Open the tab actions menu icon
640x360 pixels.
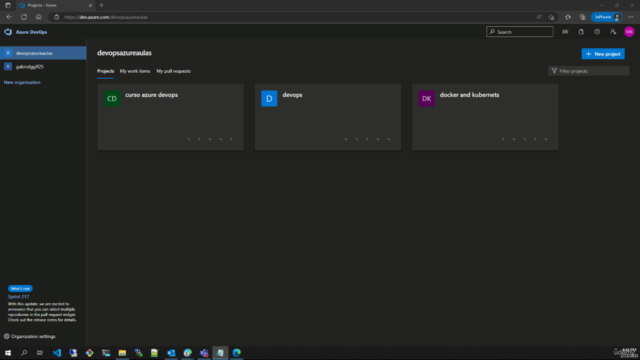coord(8,5)
